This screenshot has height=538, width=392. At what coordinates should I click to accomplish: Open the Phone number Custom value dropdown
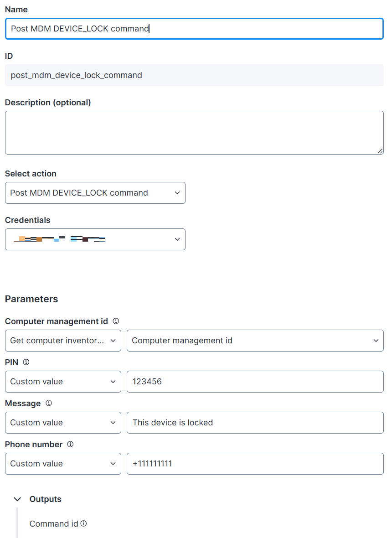63,464
